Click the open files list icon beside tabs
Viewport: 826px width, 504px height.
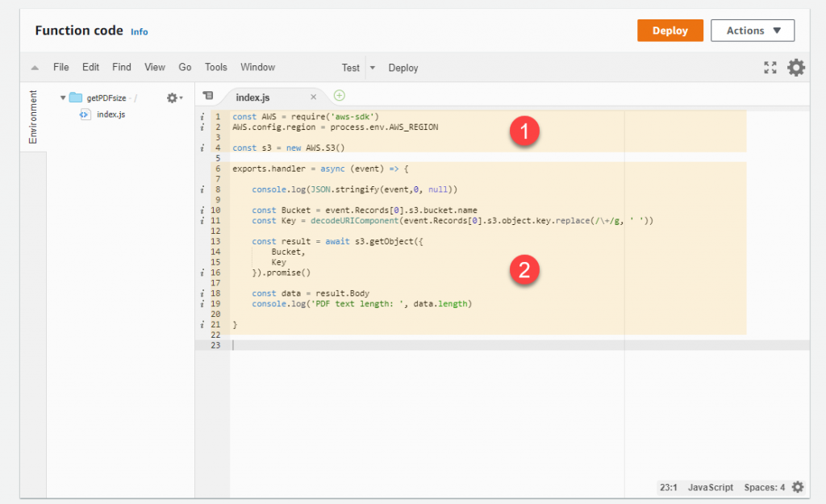point(208,95)
